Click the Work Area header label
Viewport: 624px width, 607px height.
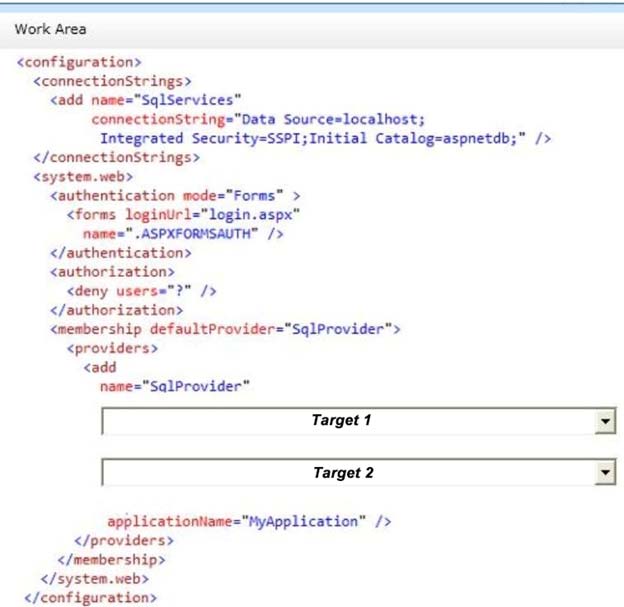click(51, 29)
